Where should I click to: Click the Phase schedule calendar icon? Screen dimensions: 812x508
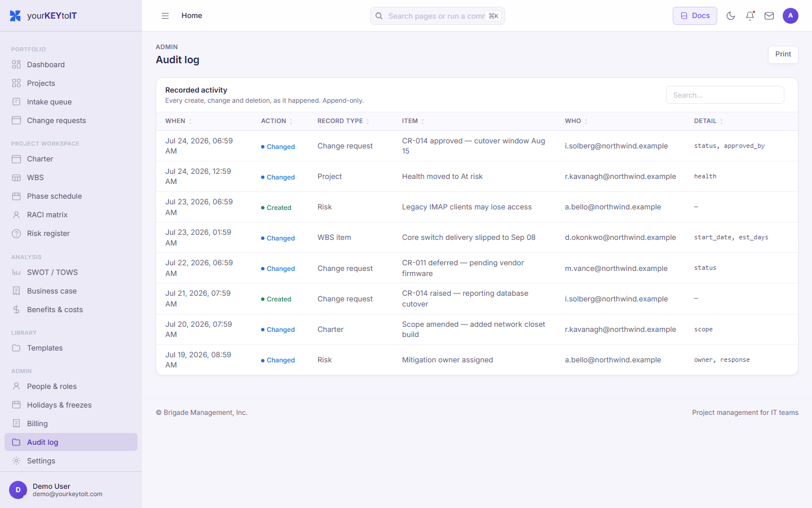[16, 196]
